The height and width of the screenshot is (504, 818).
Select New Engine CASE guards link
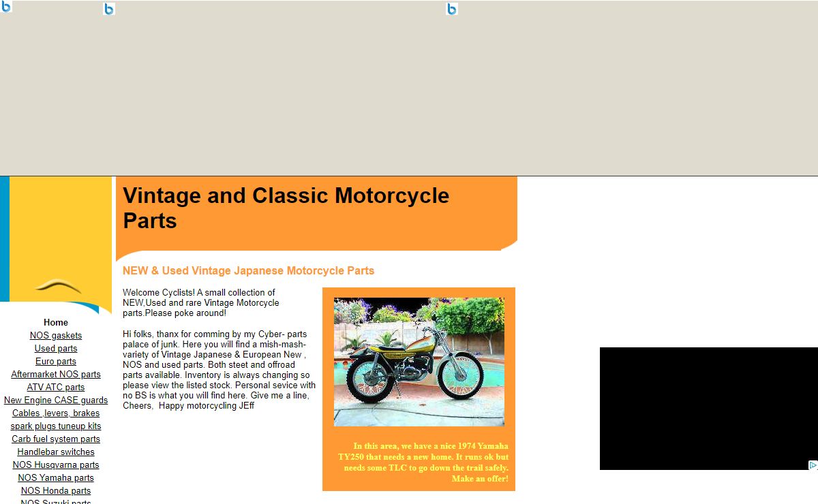[x=56, y=400]
